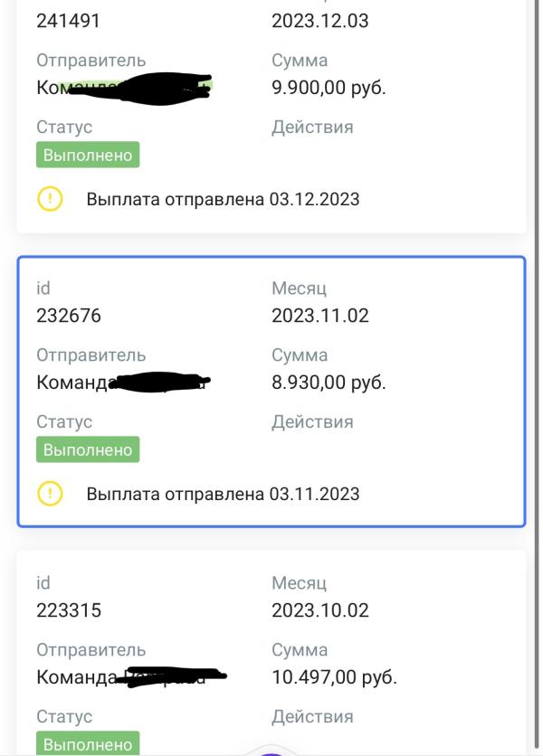This screenshot has height=756, width=543.
Task: Click the Выполнено status badge for id 232676
Action: pyautogui.click(x=88, y=449)
